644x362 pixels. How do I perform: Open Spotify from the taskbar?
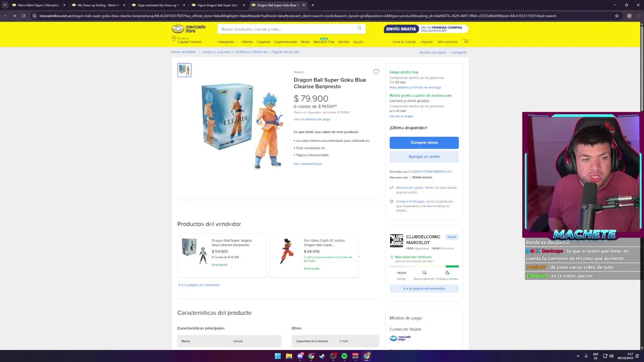pos(344,356)
